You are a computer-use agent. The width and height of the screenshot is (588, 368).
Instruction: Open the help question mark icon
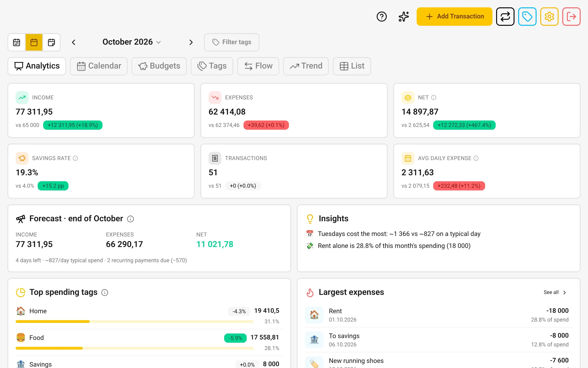tap(382, 17)
